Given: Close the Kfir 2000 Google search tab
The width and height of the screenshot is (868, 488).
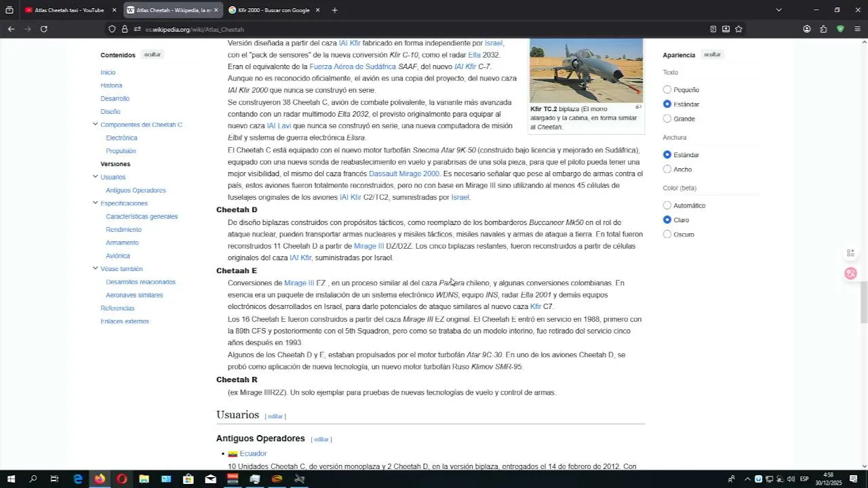Looking at the screenshot, I should click(x=317, y=10).
